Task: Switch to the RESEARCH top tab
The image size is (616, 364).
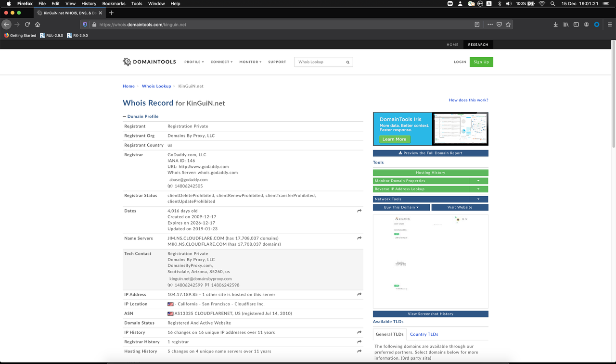Action: click(x=478, y=45)
